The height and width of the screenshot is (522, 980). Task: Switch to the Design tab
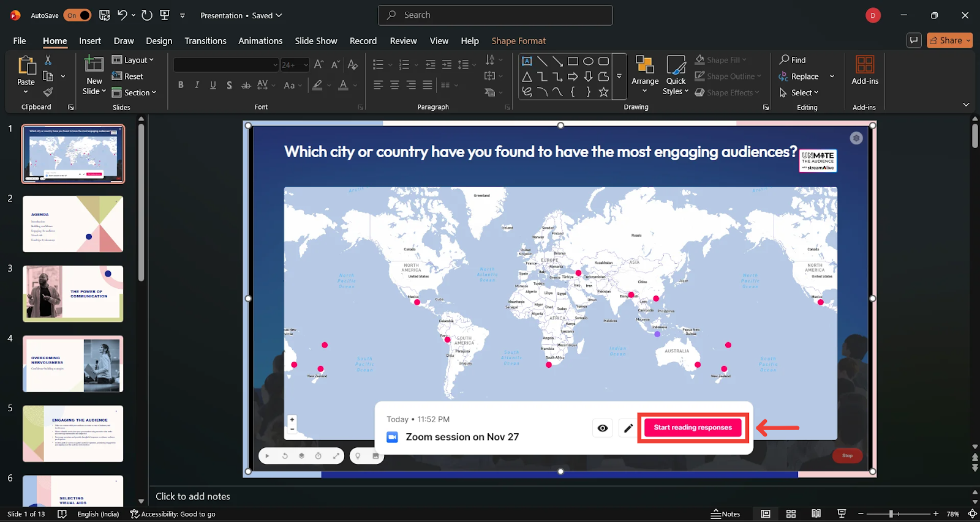coord(159,41)
